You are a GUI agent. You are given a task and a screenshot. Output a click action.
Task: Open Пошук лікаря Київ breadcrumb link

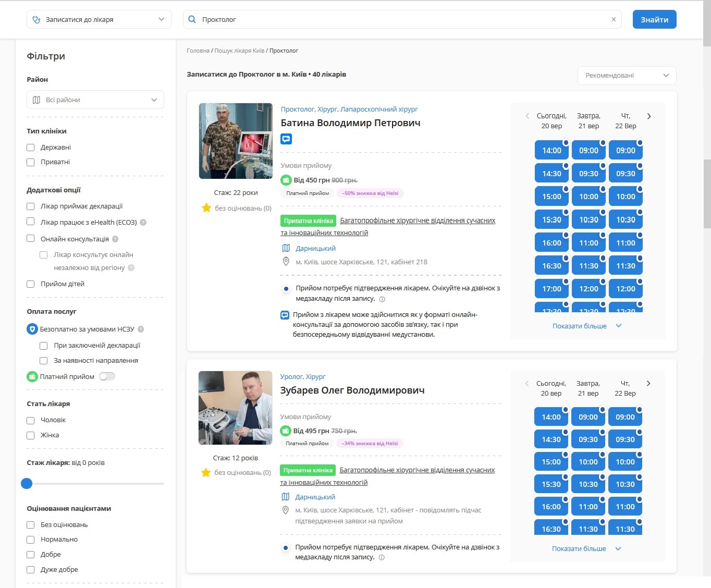[239, 51]
